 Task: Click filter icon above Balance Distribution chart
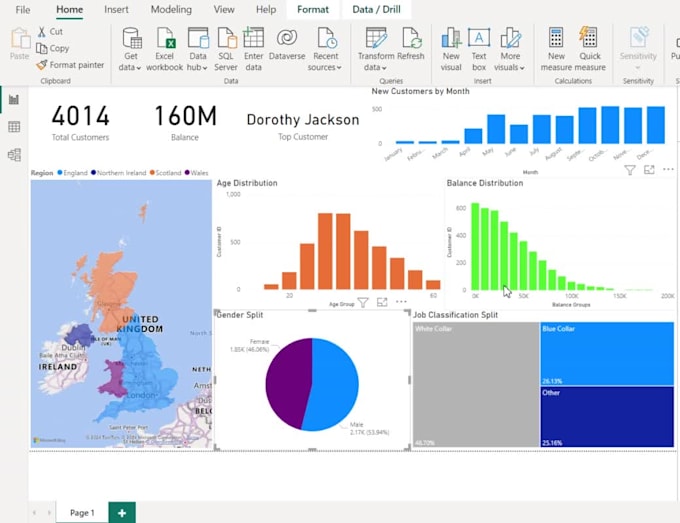[x=630, y=170]
